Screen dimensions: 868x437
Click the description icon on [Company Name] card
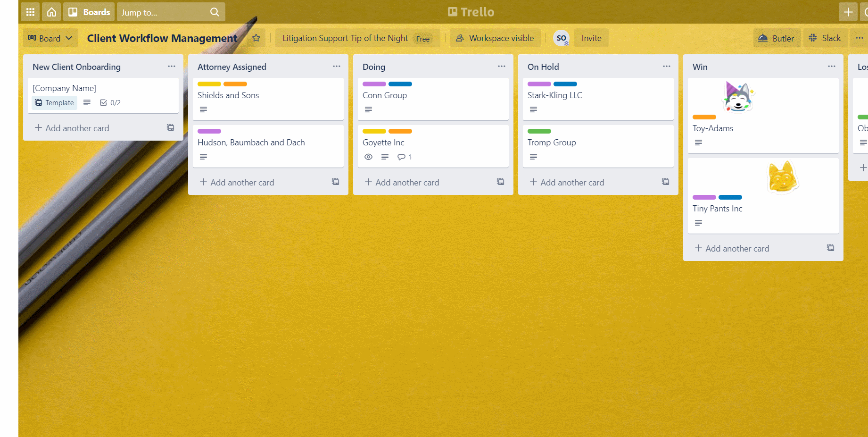(x=87, y=103)
